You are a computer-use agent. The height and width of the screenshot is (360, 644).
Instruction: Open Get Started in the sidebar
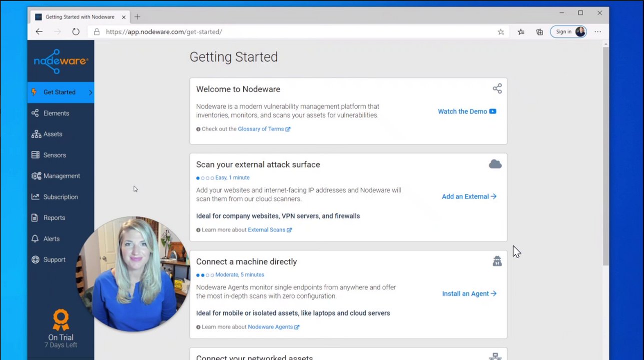pyautogui.click(x=61, y=92)
